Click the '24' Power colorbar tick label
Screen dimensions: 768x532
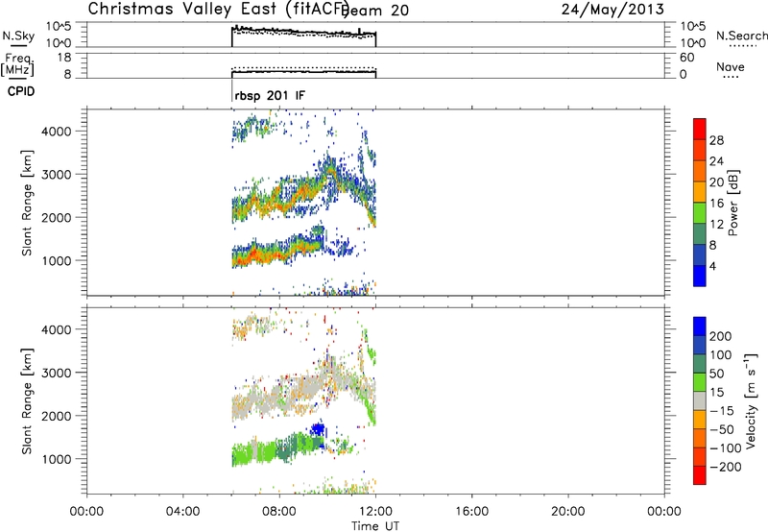coord(716,161)
